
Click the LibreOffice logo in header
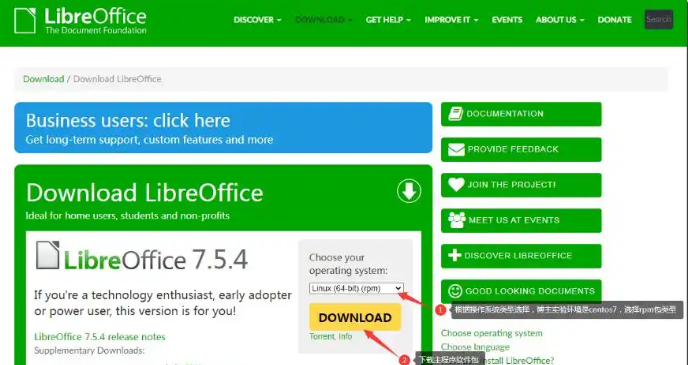pos(80,21)
